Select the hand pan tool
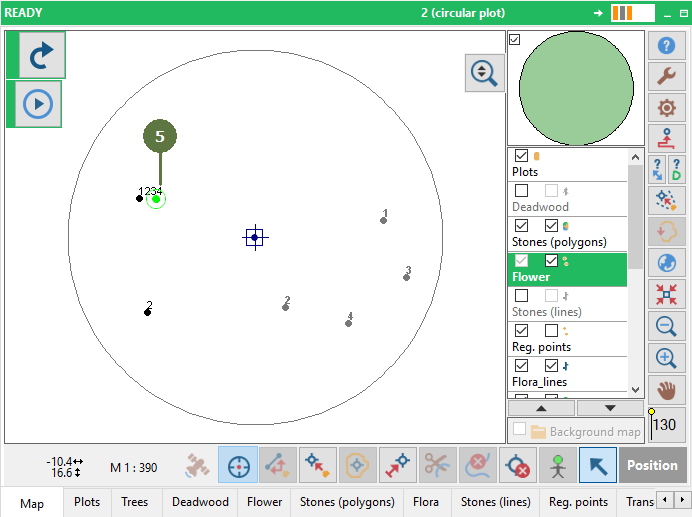This screenshot has height=517, width=692. coord(666,390)
